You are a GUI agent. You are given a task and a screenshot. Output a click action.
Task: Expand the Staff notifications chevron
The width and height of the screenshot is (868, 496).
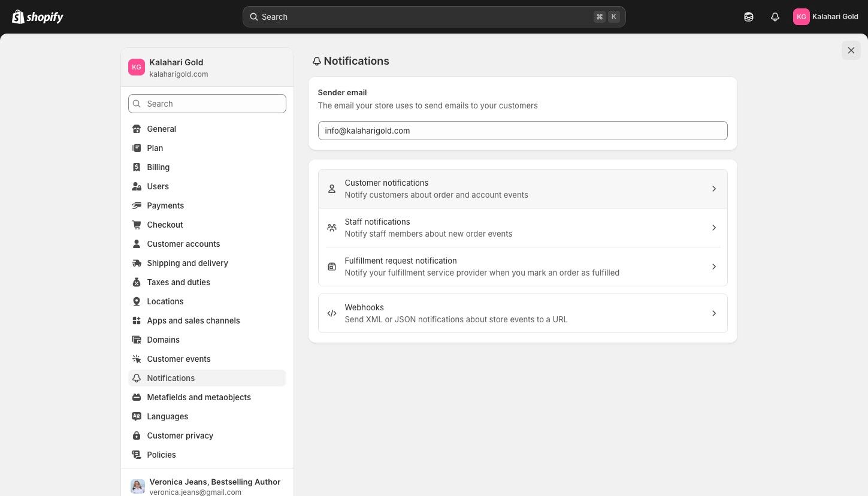(x=714, y=228)
